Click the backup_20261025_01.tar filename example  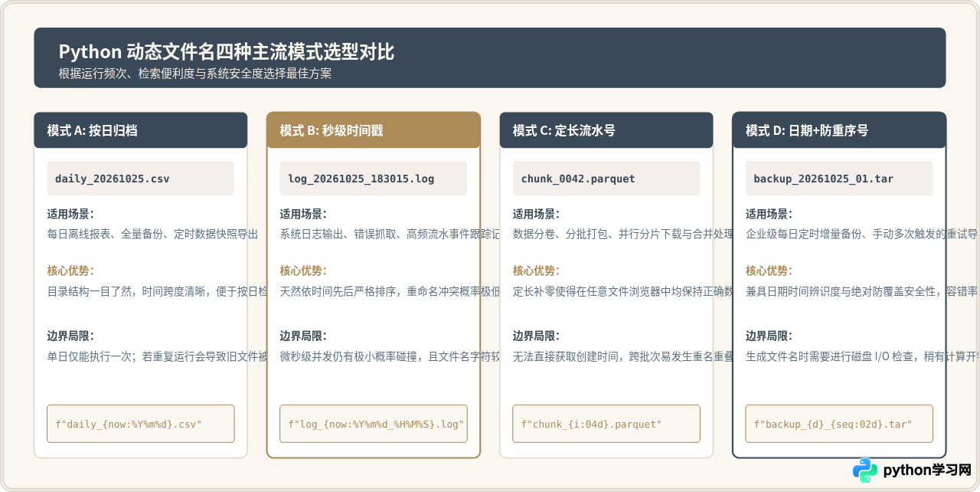pyautogui.click(x=839, y=179)
